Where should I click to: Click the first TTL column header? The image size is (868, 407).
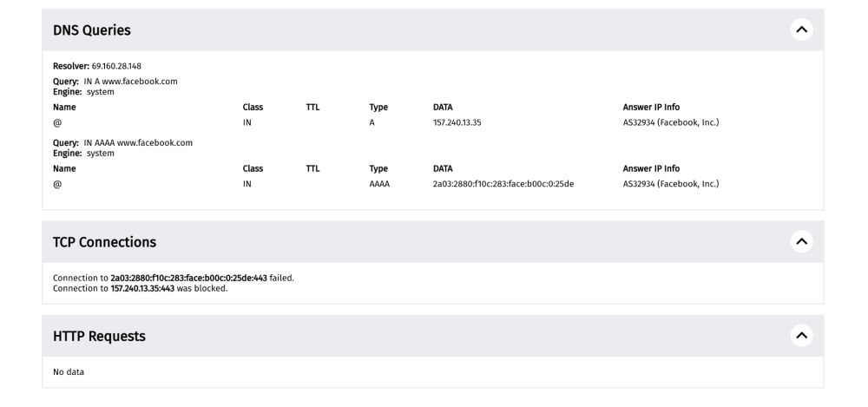tap(312, 108)
